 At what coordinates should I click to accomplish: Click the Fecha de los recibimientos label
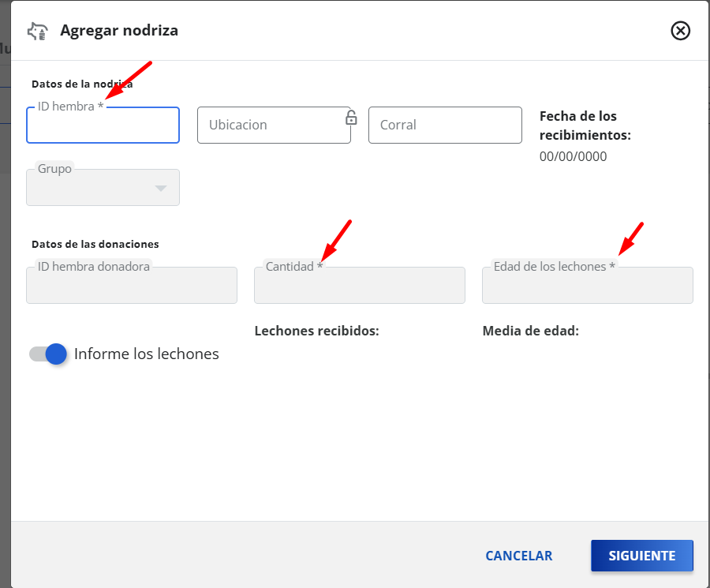click(x=585, y=125)
